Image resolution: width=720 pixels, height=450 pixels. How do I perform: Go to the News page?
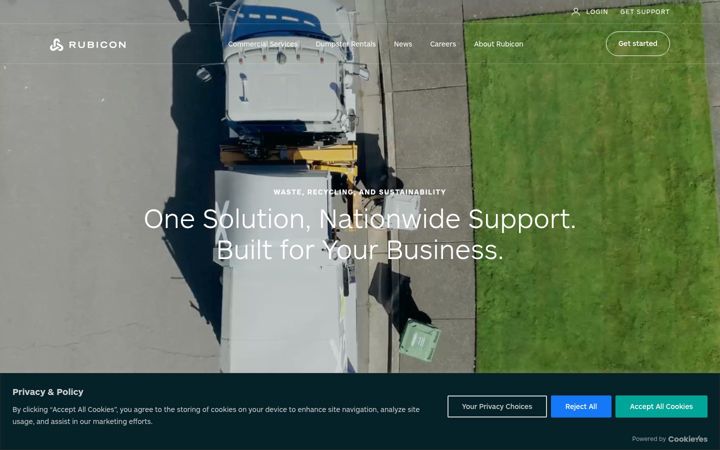[403, 44]
